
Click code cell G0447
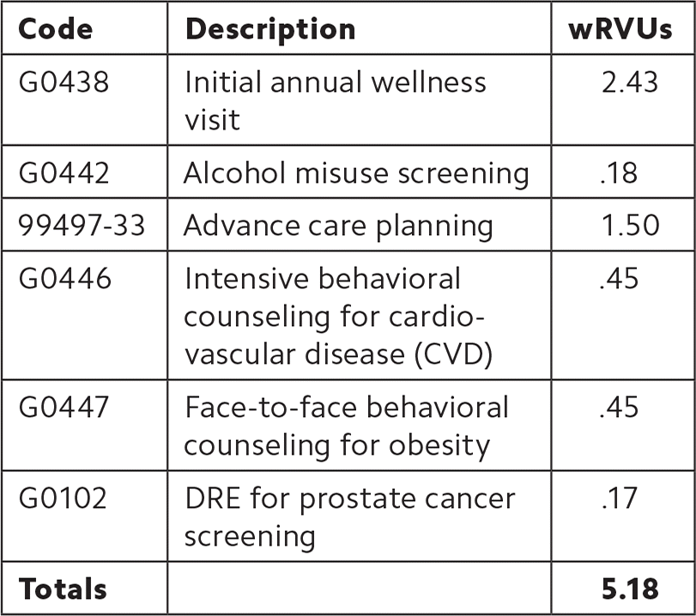pos(65,407)
